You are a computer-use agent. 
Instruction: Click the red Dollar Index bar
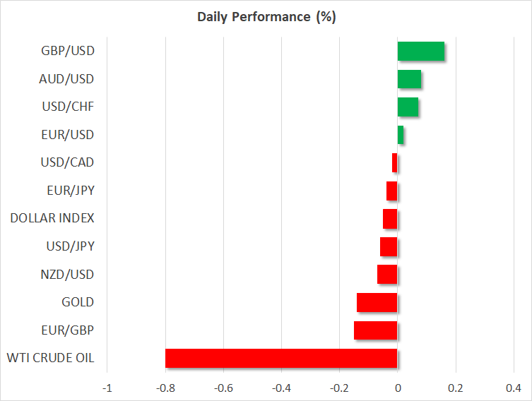pyautogui.click(x=390, y=219)
